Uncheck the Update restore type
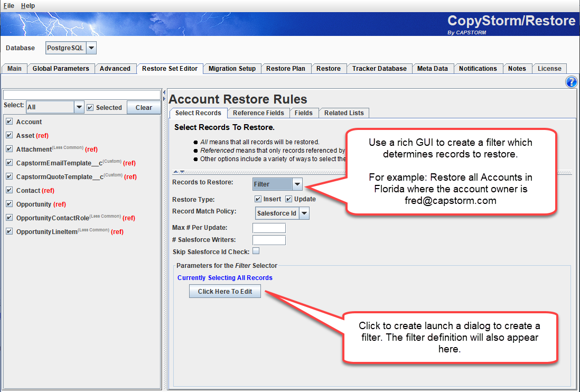Viewport: 580px width, 392px height. [289, 199]
